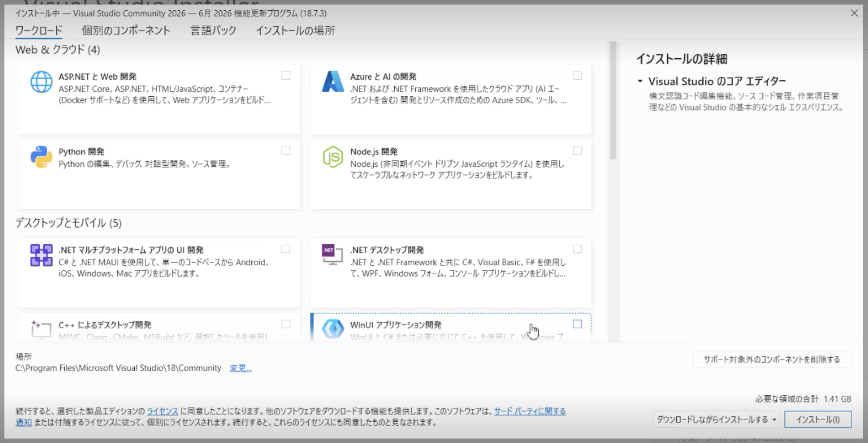Click the 変更... location link
The image size is (868, 443).
point(241,368)
